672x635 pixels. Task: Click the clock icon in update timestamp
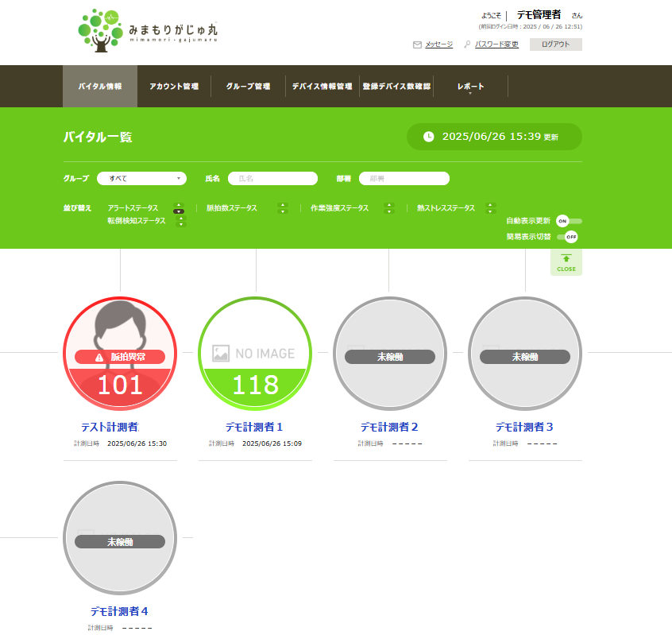pos(429,137)
